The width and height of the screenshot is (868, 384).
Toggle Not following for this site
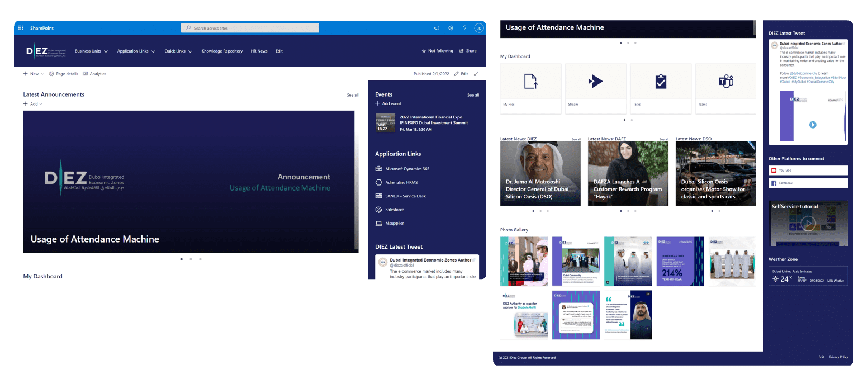[x=437, y=51]
